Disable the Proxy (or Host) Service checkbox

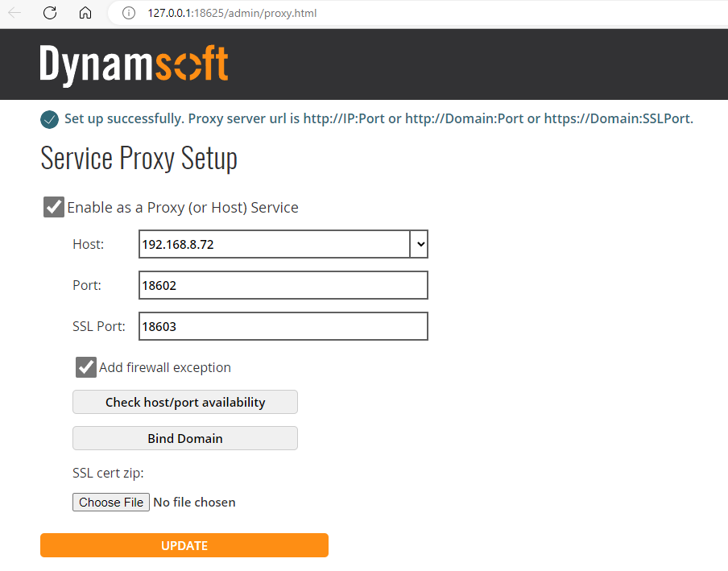(x=54, y=207)
